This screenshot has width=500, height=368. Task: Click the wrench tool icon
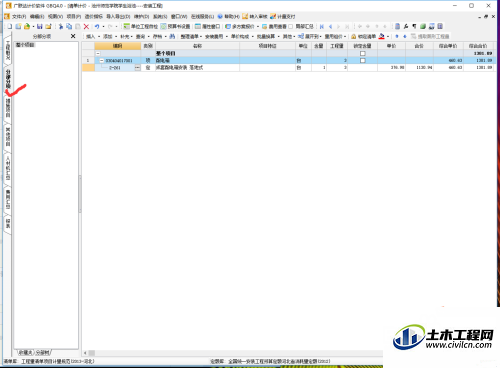click(406, 26)
